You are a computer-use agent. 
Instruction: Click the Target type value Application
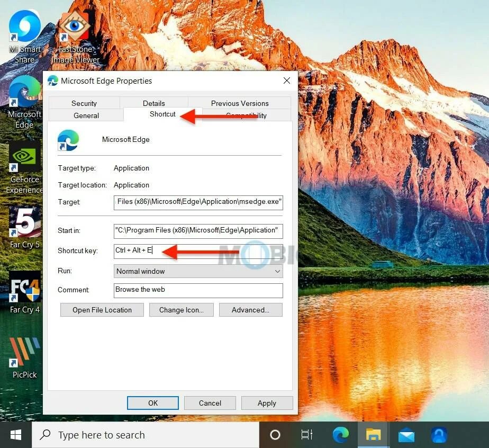[x=131, y=168]
